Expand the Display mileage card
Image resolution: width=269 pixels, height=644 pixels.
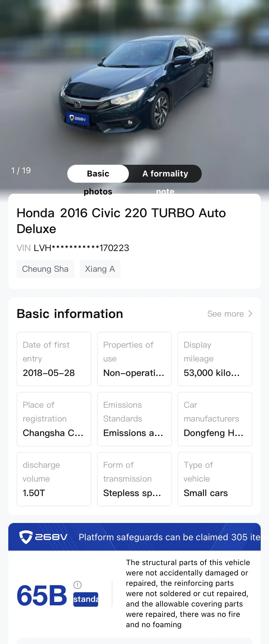(215, 359)
